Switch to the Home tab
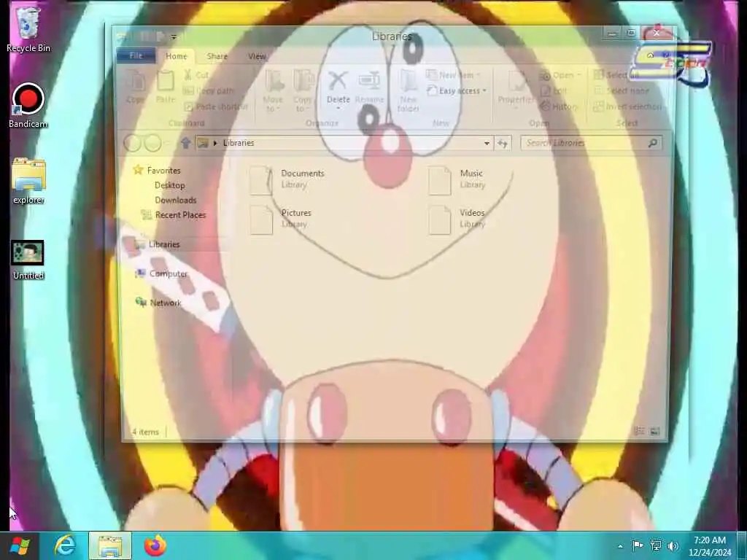The width and height of the screenshot is (747, 560). tap(177, 55)
